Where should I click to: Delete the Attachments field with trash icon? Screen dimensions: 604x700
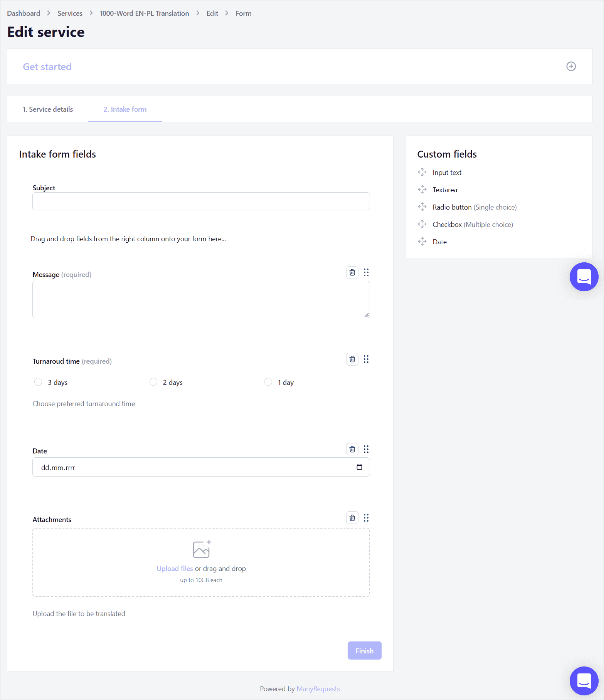352,518
